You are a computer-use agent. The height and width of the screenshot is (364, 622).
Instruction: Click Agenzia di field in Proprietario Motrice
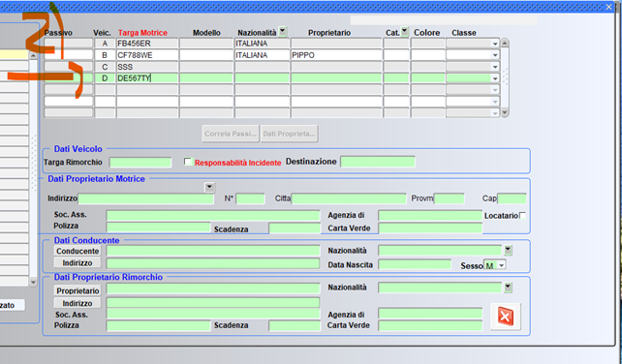point(430,216)
